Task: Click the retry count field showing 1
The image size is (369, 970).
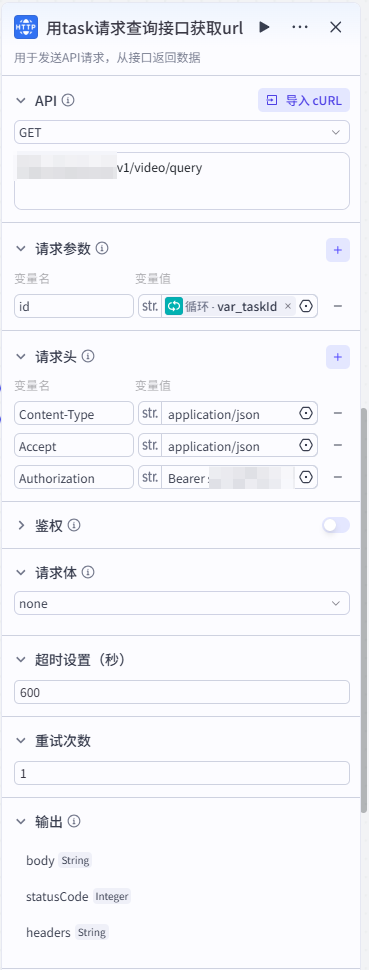Action: point(182,773)
